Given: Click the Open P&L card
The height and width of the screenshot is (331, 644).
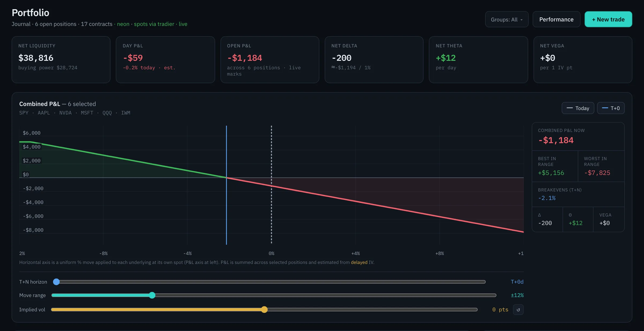Looking at the screenshot, I should [270, 60].
